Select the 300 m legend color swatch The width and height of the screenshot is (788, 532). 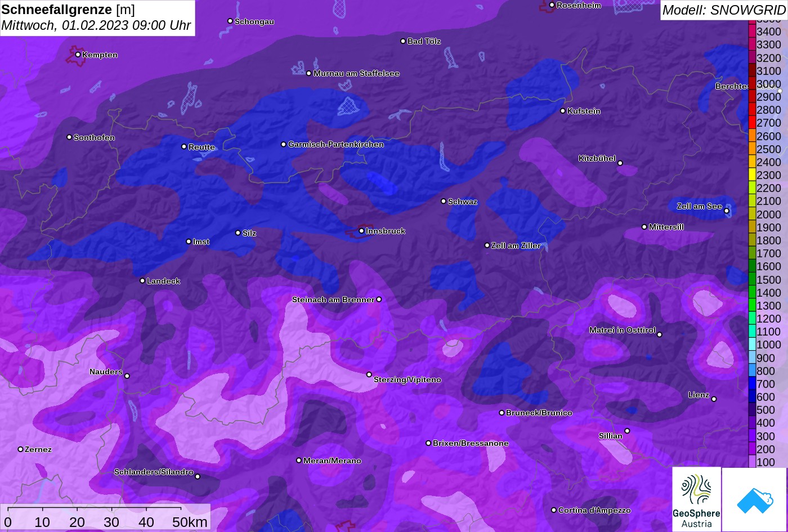click(x=752, y=436)
